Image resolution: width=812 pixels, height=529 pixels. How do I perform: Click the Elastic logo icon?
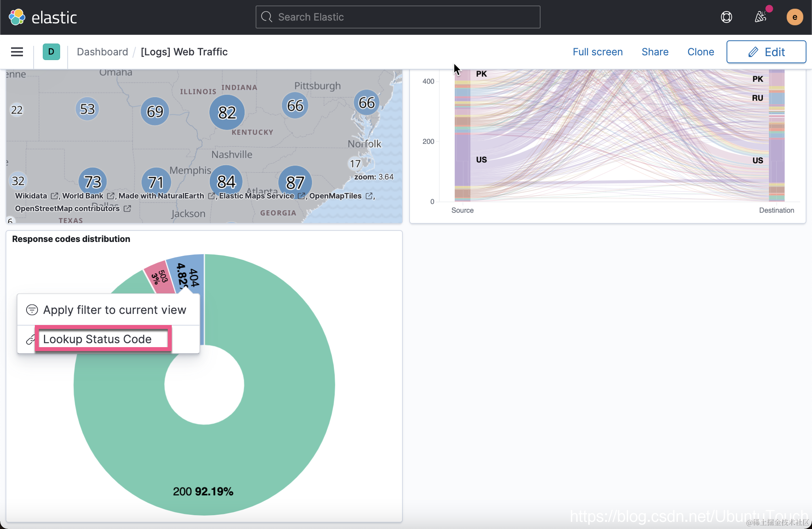(x=17, y=17)
